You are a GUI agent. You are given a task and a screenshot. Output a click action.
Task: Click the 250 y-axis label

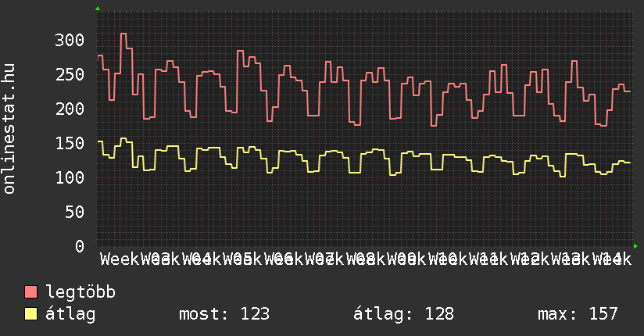pyautogui.click(x=69, y=74)
